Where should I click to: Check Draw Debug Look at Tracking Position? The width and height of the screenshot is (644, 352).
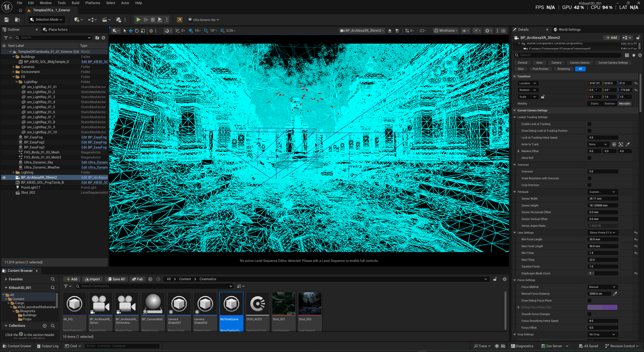589,131
